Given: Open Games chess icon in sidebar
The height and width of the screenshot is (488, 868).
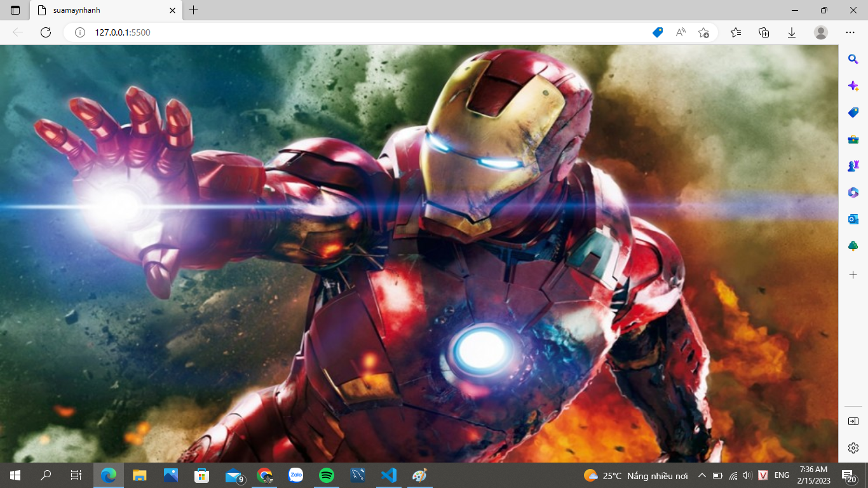Looking at the screenshot, I should (853, 166).
